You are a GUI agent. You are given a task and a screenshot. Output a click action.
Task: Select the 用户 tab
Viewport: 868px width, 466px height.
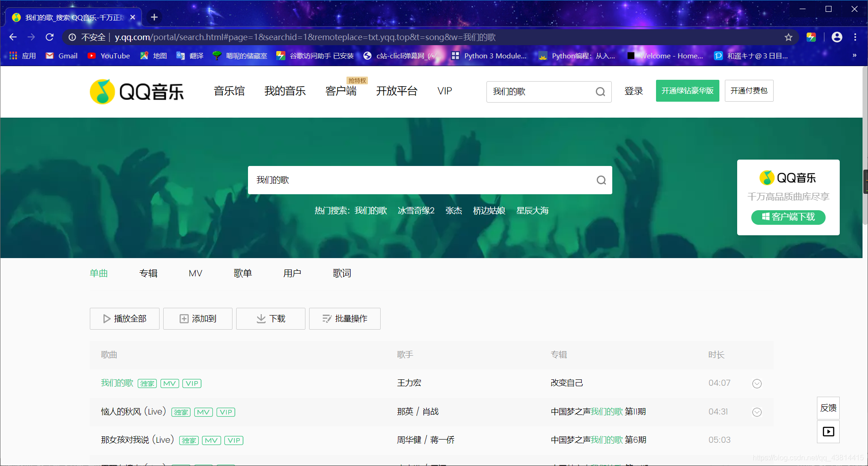(x=292, y=273)
